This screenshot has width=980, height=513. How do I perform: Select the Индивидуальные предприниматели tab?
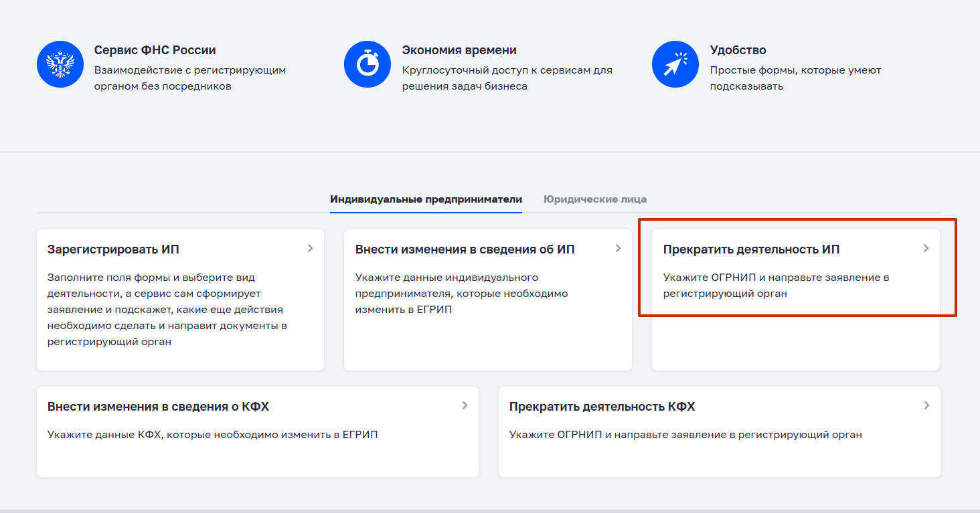coord(426,199)
